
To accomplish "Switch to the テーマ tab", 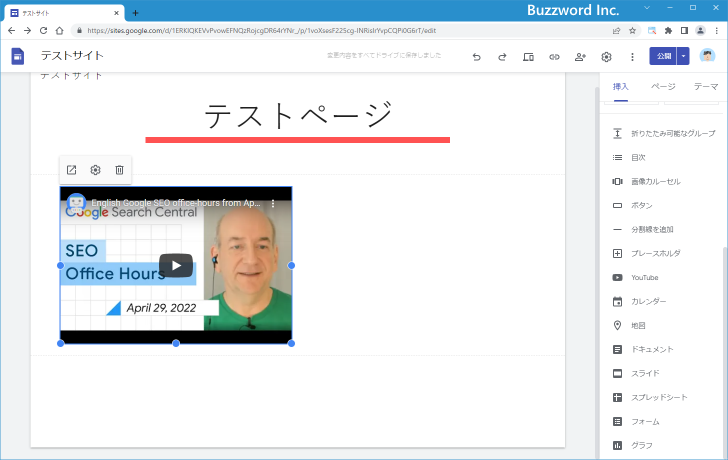I will click(706, 87).
